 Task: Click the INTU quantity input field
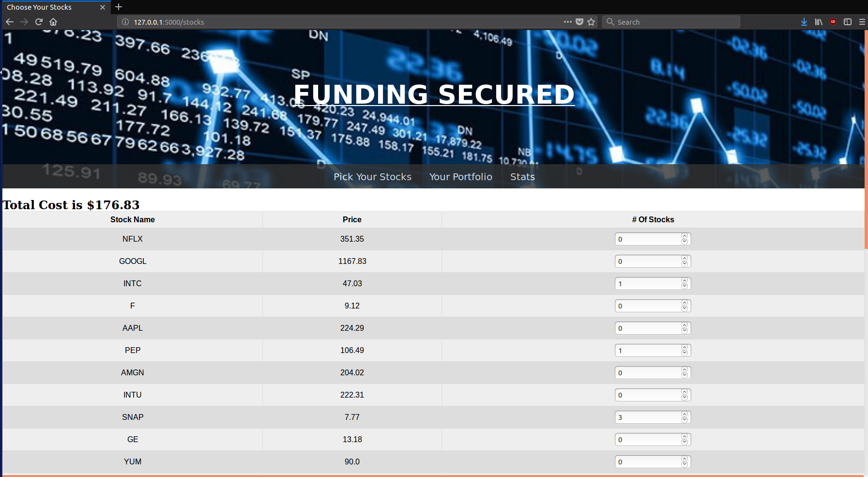(653, 395)
